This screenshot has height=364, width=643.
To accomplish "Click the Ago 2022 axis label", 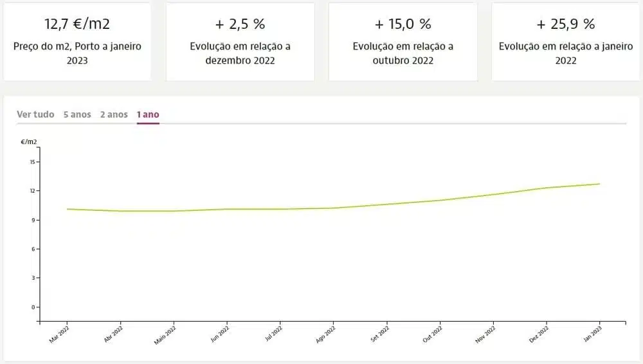I will point(326,336).
